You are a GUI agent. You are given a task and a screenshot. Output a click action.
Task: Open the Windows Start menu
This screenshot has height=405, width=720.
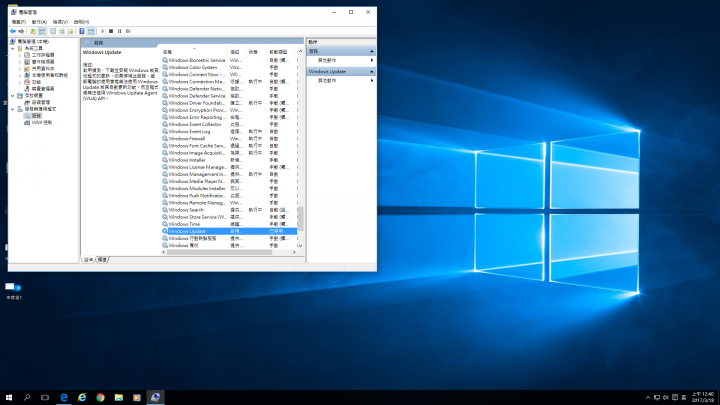pyautogui.click(x=9, y=397)
